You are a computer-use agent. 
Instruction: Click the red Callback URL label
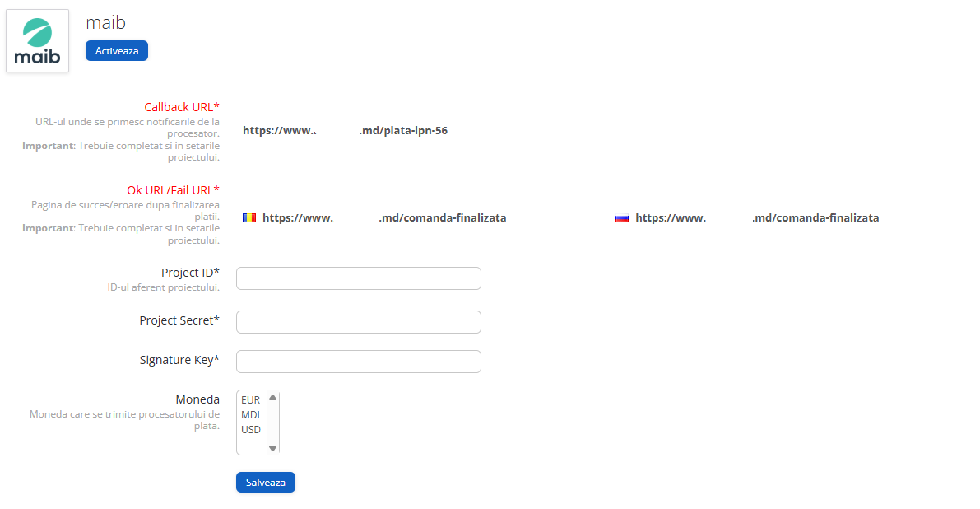(x=182, y=107)
